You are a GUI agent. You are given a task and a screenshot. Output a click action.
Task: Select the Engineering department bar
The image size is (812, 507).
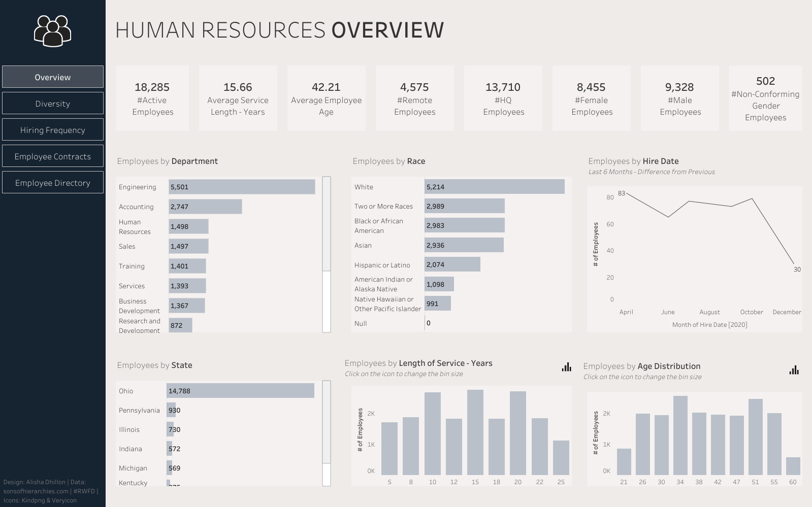pos(242,187)
